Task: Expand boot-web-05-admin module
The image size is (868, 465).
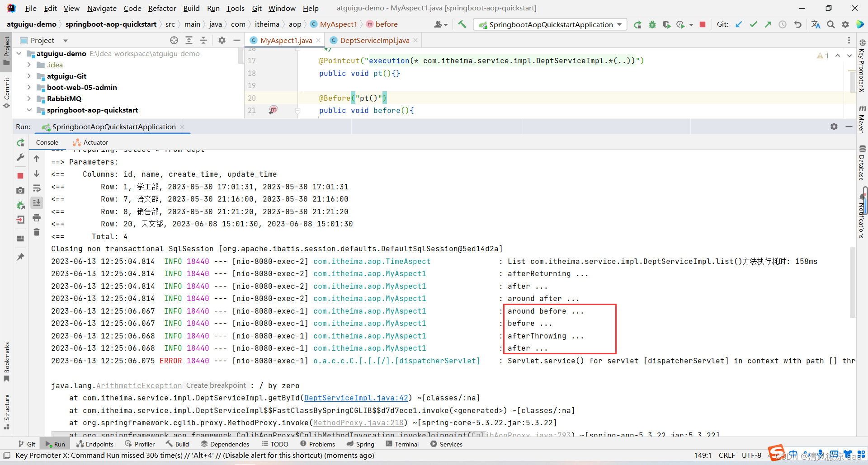Action: (x=29, y=87)
